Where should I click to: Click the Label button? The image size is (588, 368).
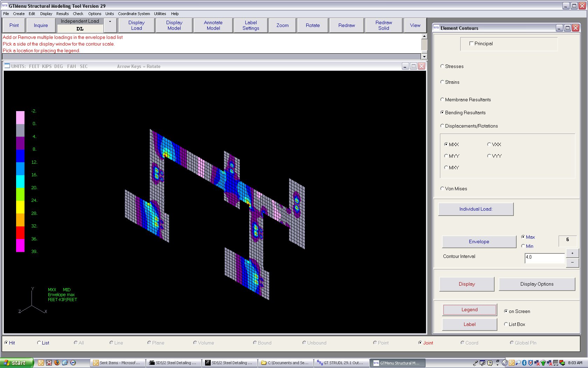(x=469, y=324)
